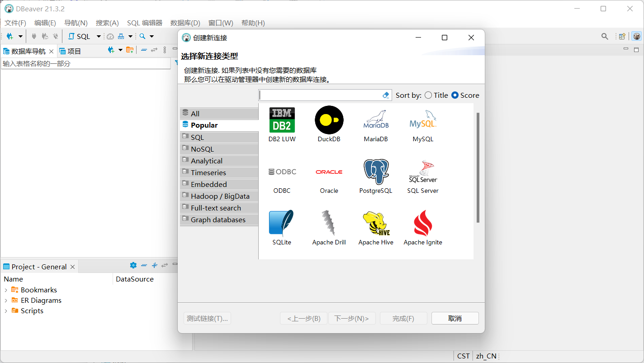Expand the ER Diagrams tree node

click(x=6, y=301)
